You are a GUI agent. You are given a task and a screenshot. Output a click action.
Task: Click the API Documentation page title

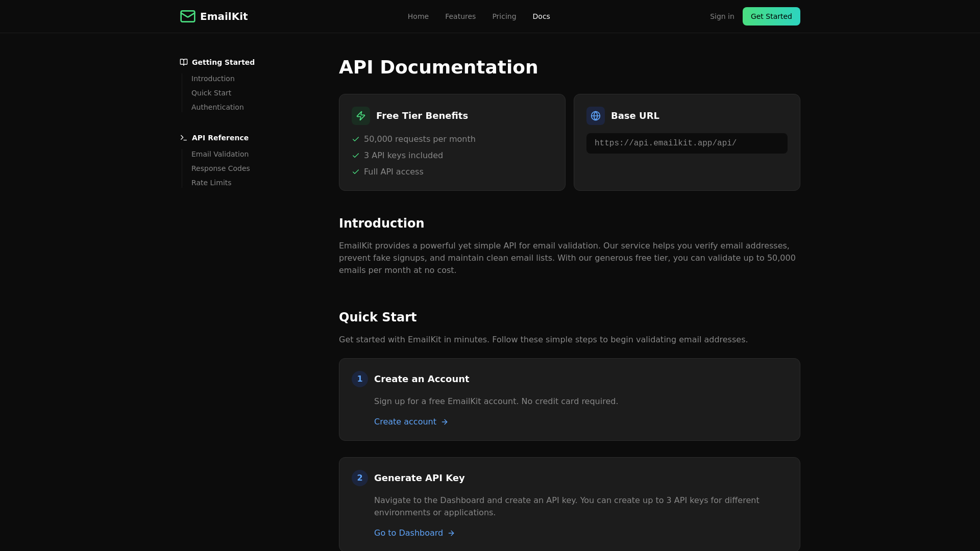(x=438, y=67)
